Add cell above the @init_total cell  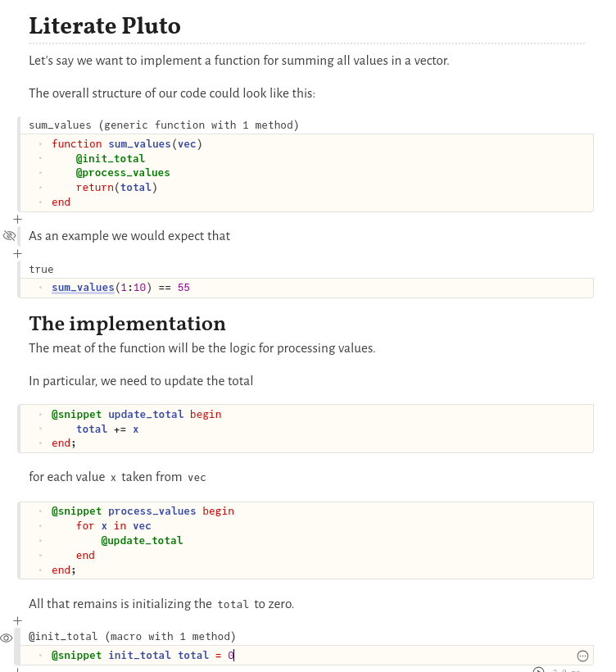[17, 621]
